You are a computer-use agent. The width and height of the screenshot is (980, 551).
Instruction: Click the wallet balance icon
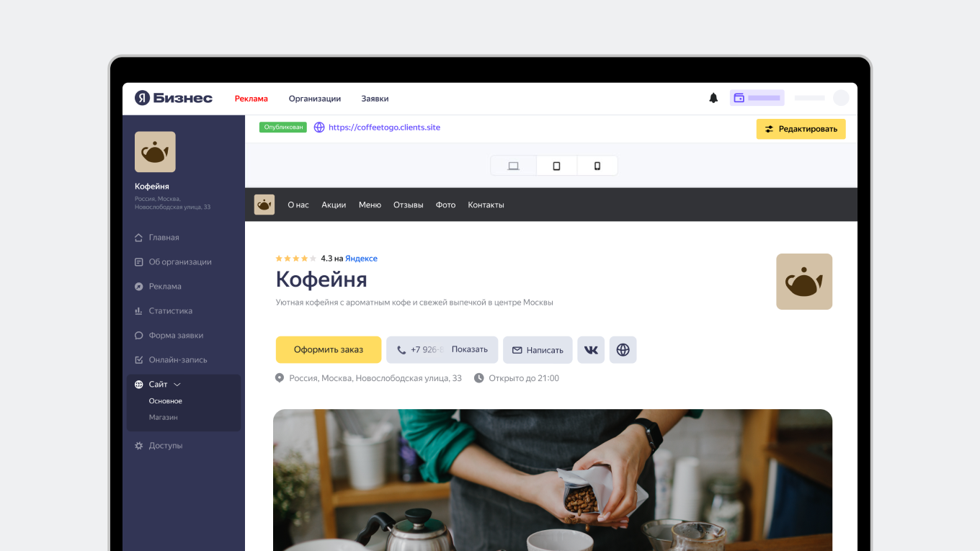(739, 98)
